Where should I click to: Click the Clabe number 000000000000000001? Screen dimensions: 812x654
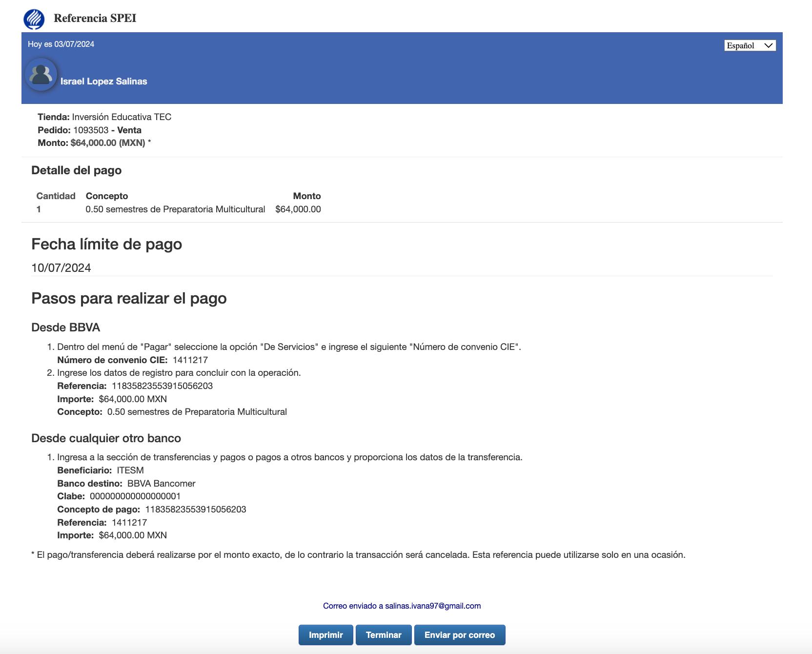(x=135, y=496)
